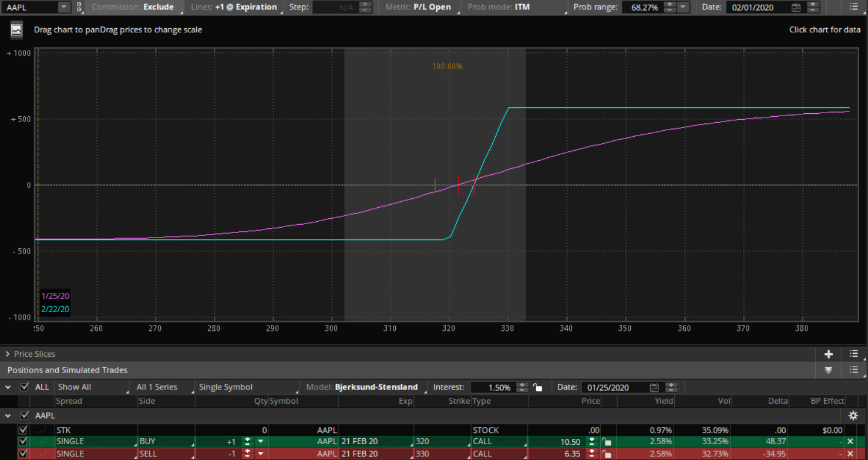Remove the SELL 330 CALL row with X
This screenshot has width=868, height=460.
pos(850,454)
